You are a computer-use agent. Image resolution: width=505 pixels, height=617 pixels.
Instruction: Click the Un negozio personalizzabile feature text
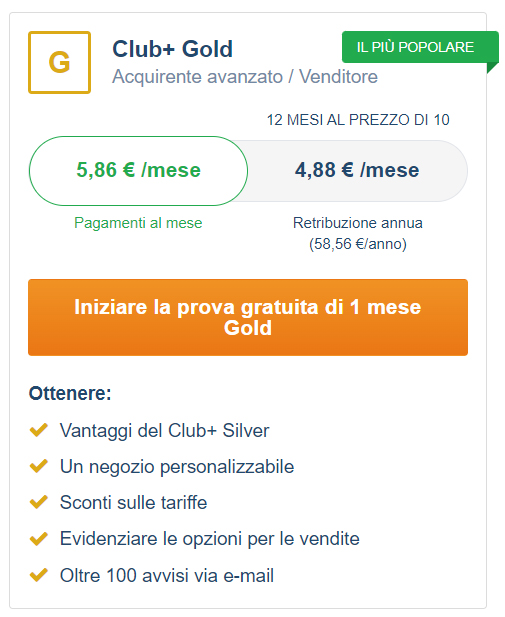tap(177, 467)
